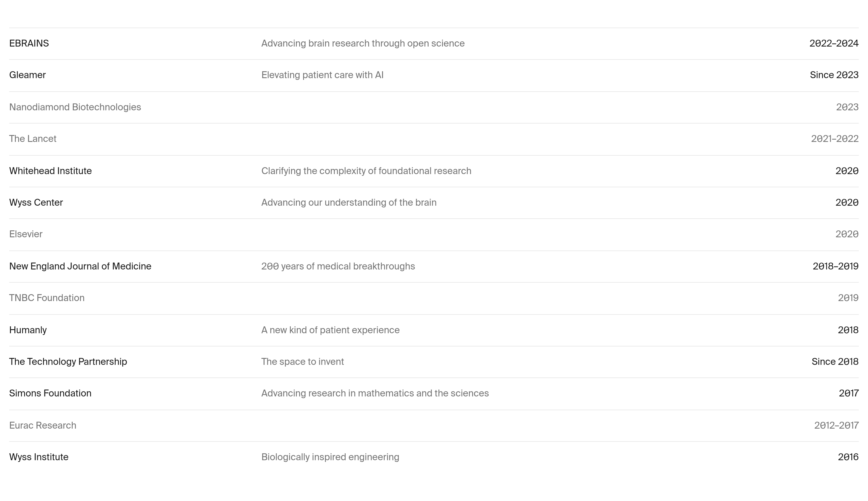Click '200 years of medical breakthroughs' text
Image resolution: width=868 pixels, height=501 pixels.
tap(338, 266)
